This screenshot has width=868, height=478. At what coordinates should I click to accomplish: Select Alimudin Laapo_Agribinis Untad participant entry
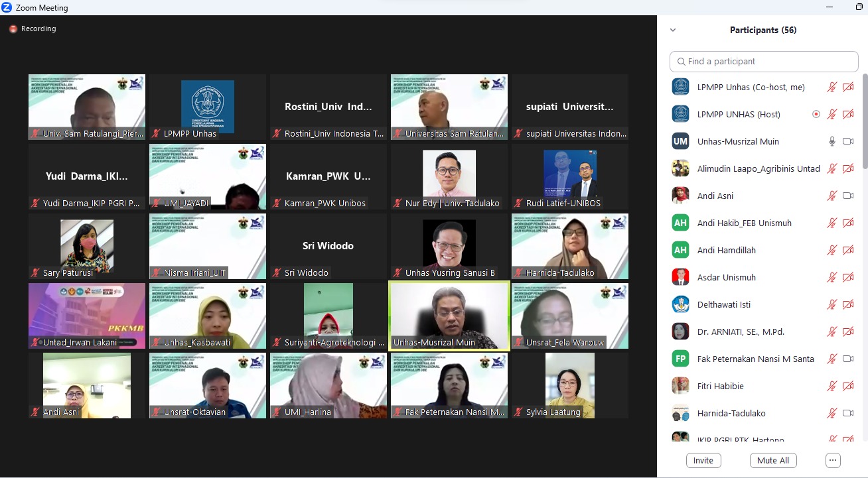[x=758, y=168]
